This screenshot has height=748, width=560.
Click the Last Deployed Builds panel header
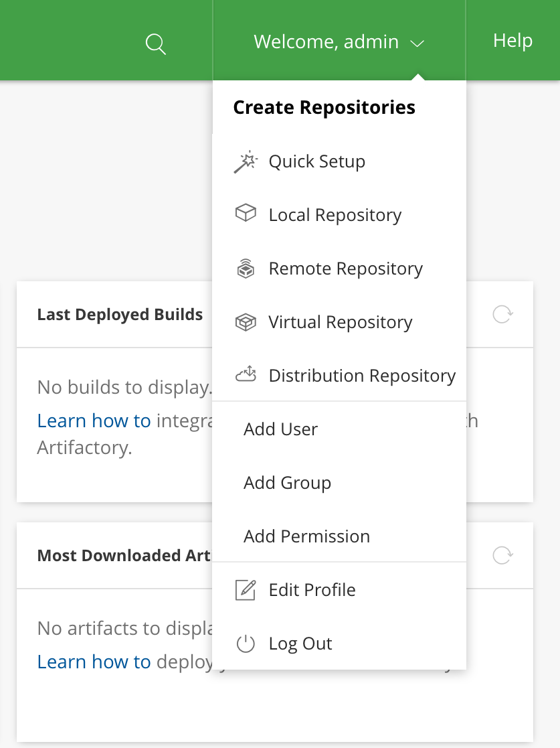(x=120, y=314)
